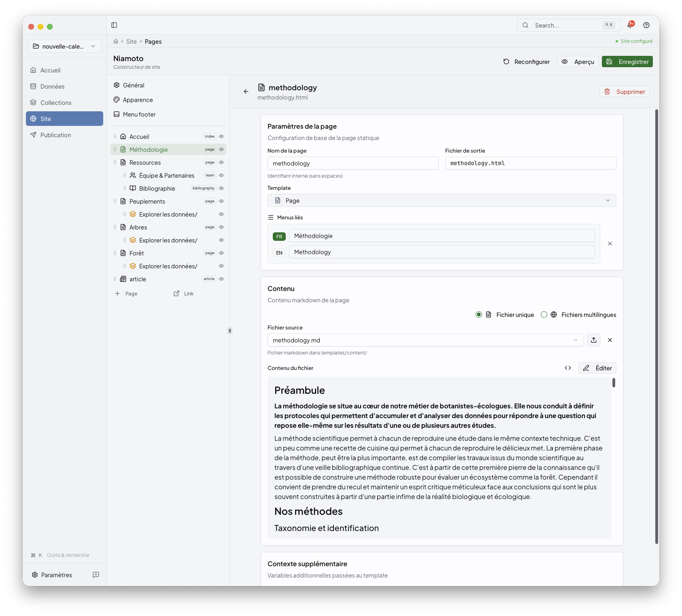This screenshot has width=682, height=616.
Task: Open the methodology.md source file dropdown
Action: (575, 340)
